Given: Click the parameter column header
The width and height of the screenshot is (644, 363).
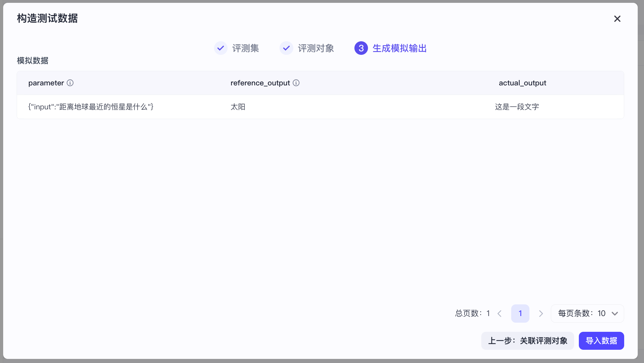Looking at the screenshot, I should point(46,83).
